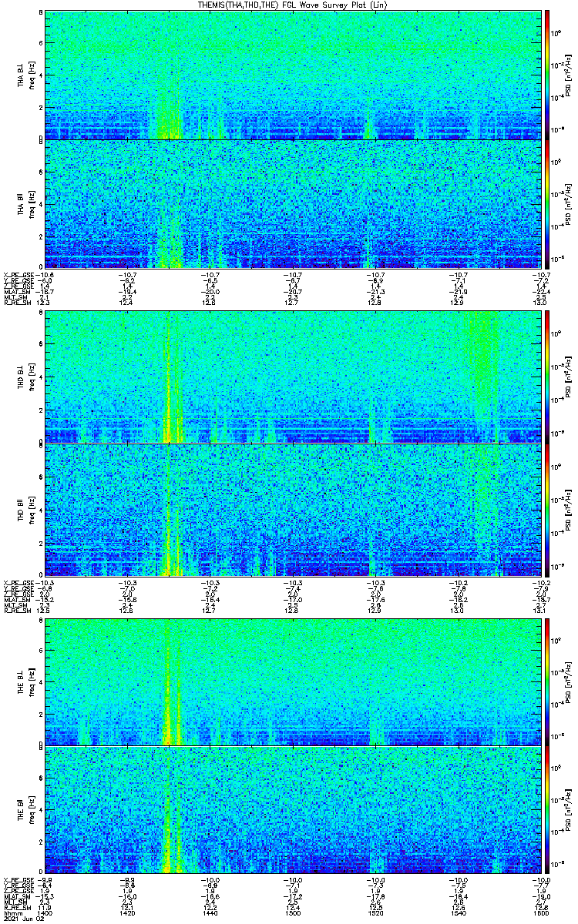Click the 1600 time tick label
The image size is (578, 924).
point(541,913)
